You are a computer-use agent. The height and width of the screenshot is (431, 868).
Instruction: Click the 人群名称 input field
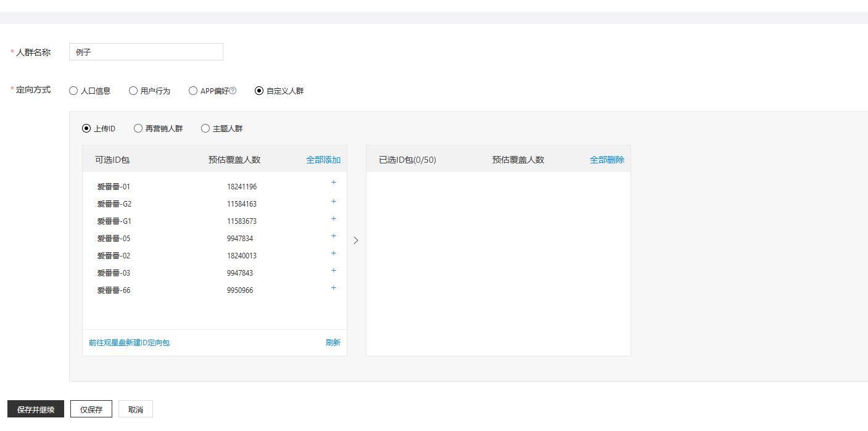click(146, 52)
